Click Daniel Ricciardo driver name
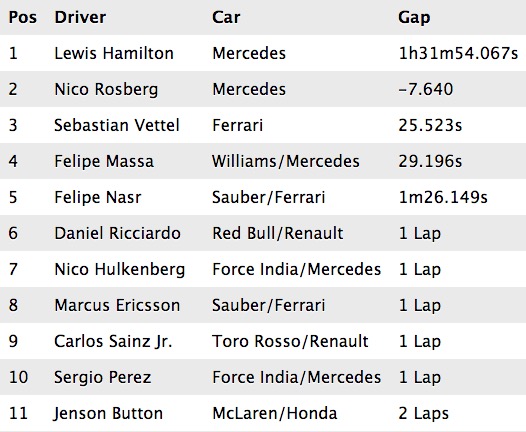The height and width of the screenshot is (432, 526). 117,233
